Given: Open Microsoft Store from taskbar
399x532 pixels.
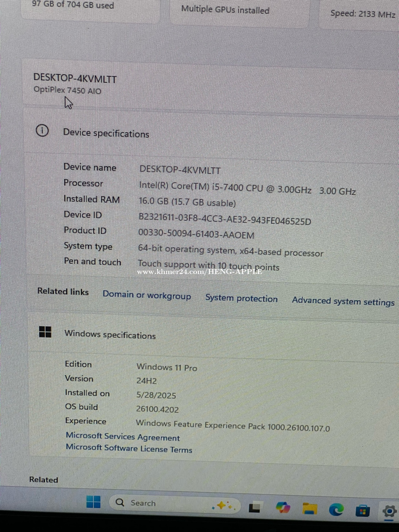Looking at the screenshot, I should tap(363, 511).
